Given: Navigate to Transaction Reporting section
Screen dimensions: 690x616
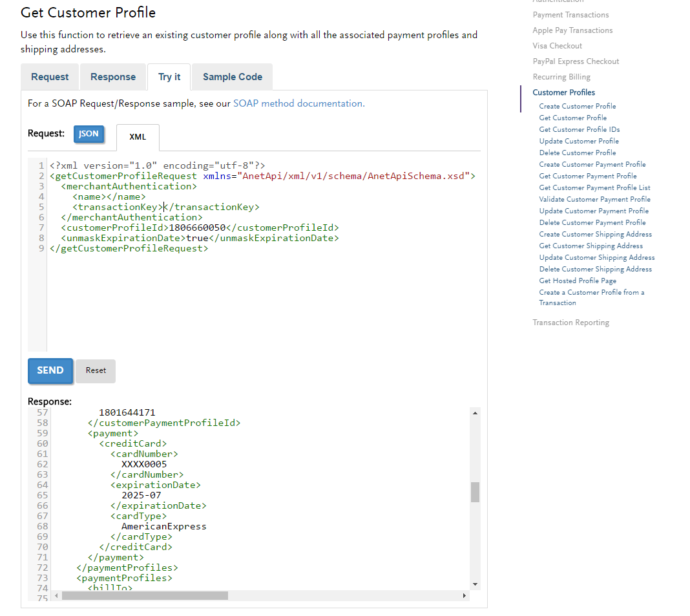Looking at the screenshot, I should click(570, 323).
